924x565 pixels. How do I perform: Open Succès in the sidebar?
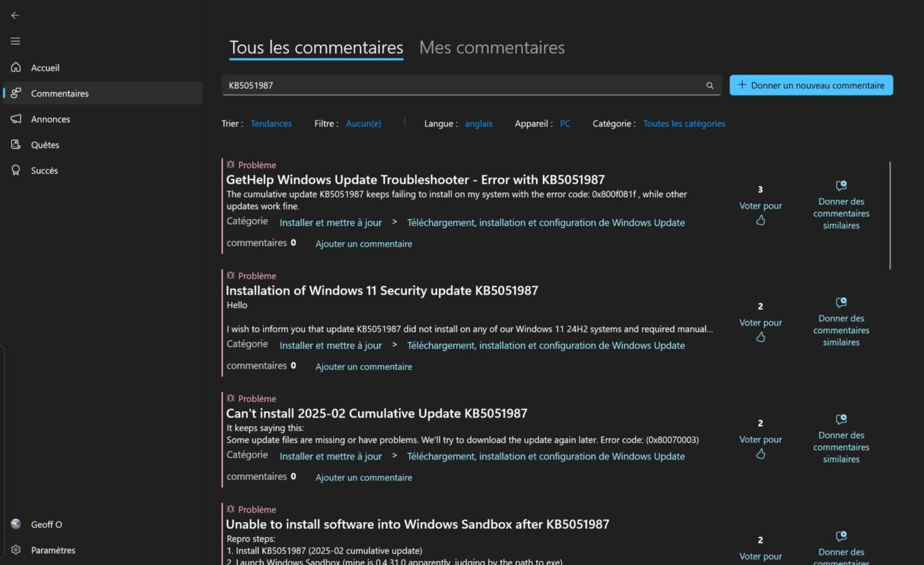pyautogui.click(x=44, y=171)
